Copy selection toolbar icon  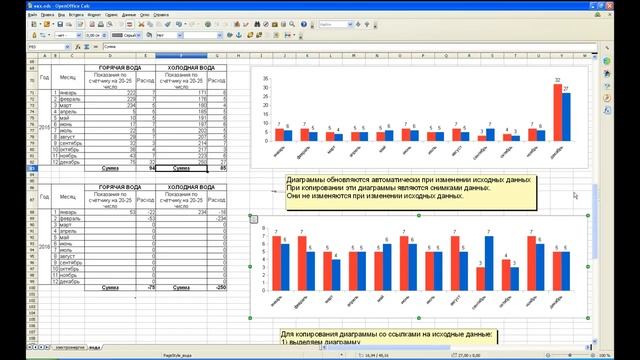pyautogui.click(x=150, y=24)
